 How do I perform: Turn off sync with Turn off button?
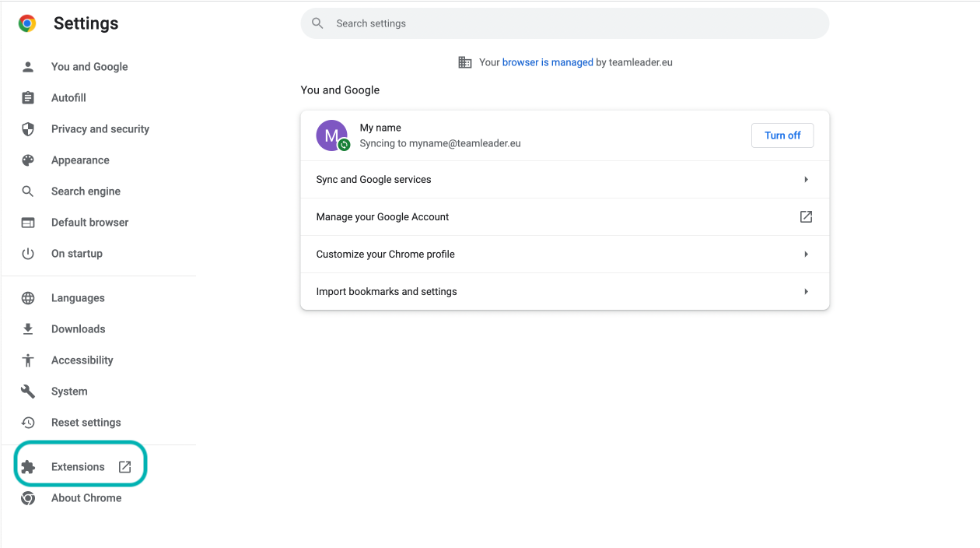(x=782, y=135)
